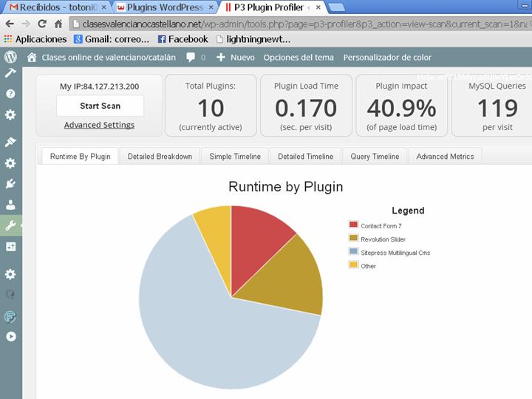Click the Legend heading

click(x=408, y=211)
